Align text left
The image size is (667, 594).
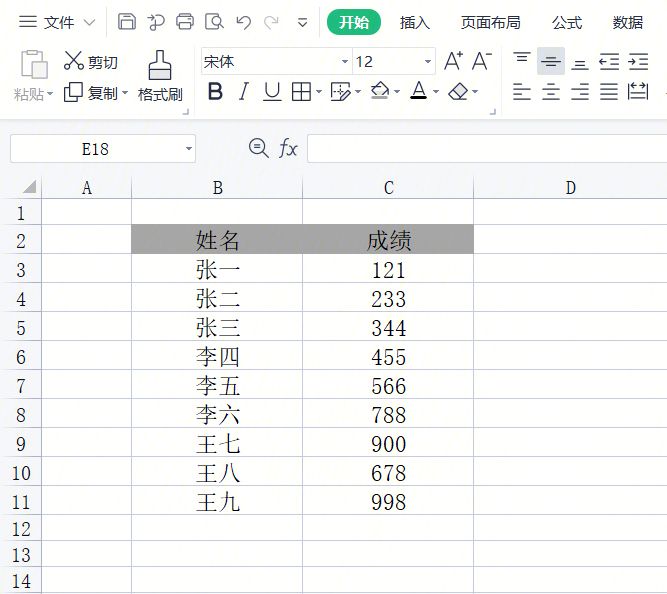(522, 91)
